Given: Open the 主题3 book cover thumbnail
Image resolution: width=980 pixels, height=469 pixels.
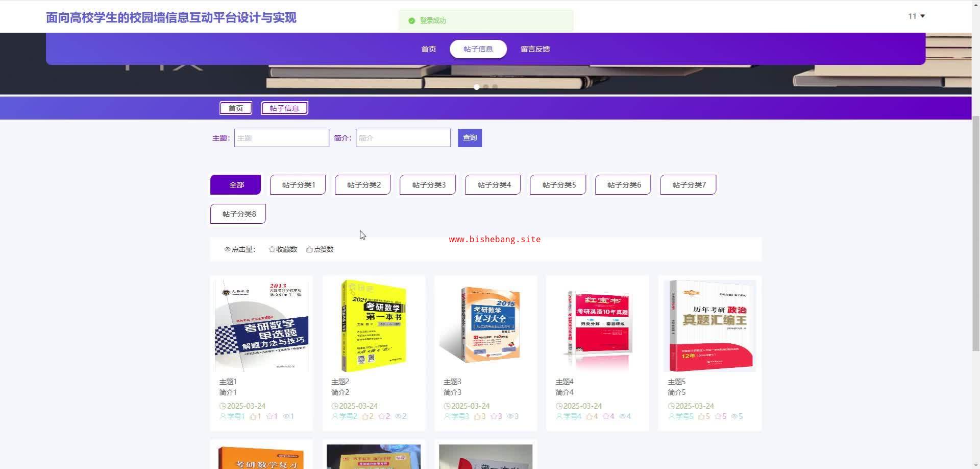Looking at the screenshot, I should point(485,325).
